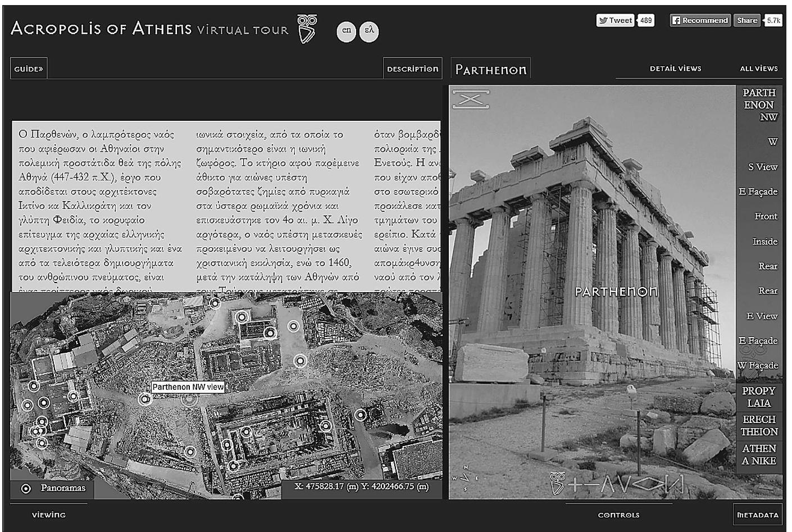The height and width of the screenshot is (532, 792).
Task: Click the map marker beside 'Parthenon NW view' label
Action: pos(145,399)
